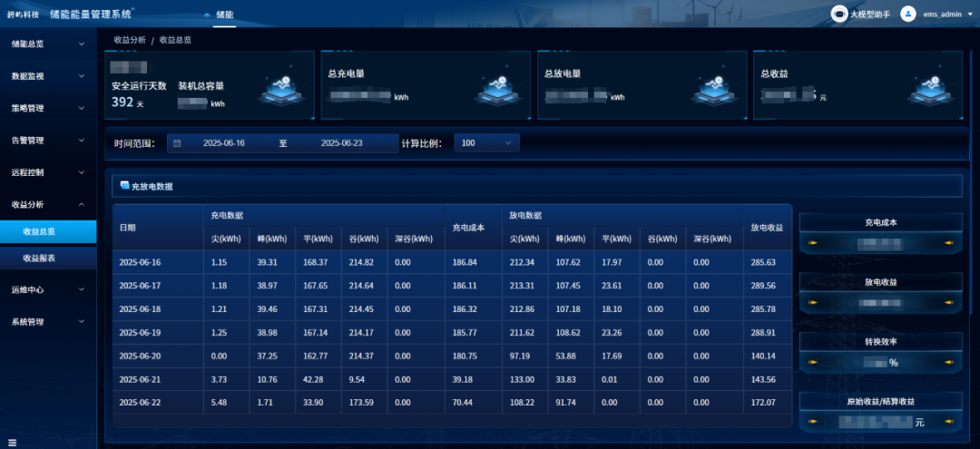Expand the 系统管理 sidebar menu

(48, 322)
